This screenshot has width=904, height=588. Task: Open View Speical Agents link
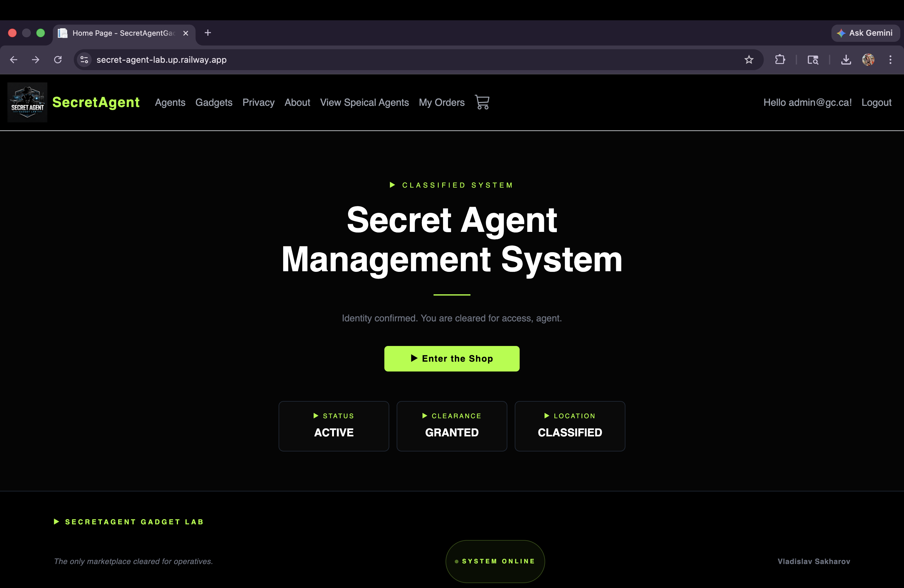point(365,102)
